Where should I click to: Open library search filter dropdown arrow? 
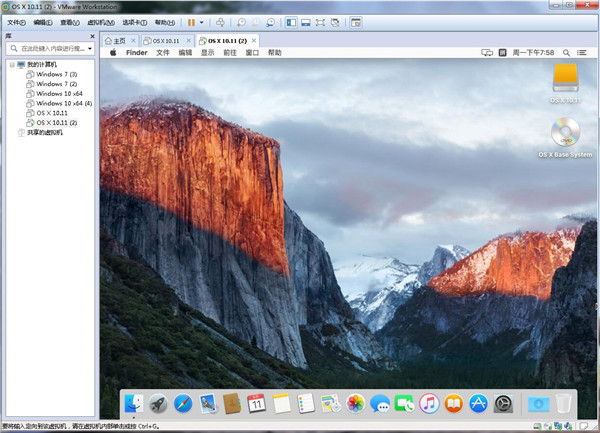90,49
